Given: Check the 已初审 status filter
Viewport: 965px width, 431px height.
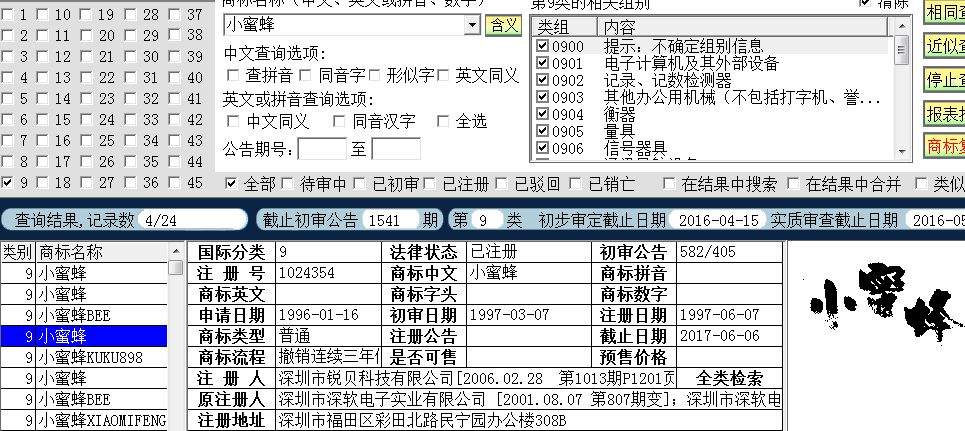Looking at the screenshot, I should pos(359,183).
